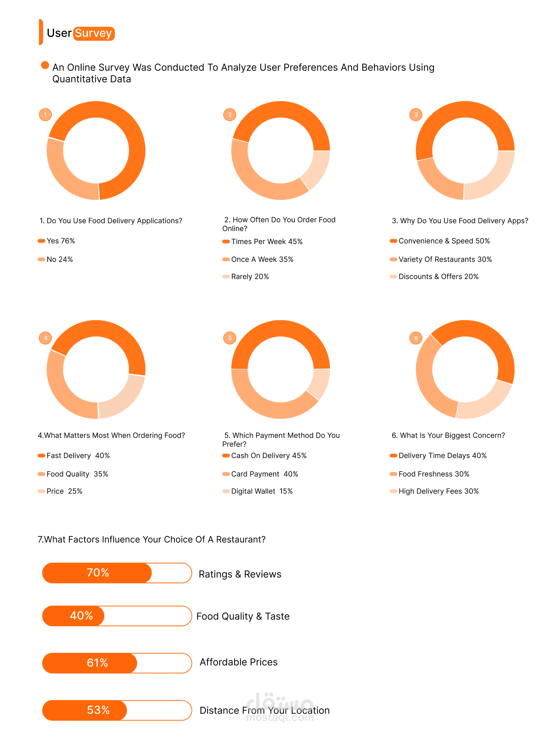Select the number 3 badge icon
560x738 pixels.
[x=416, y=115]
